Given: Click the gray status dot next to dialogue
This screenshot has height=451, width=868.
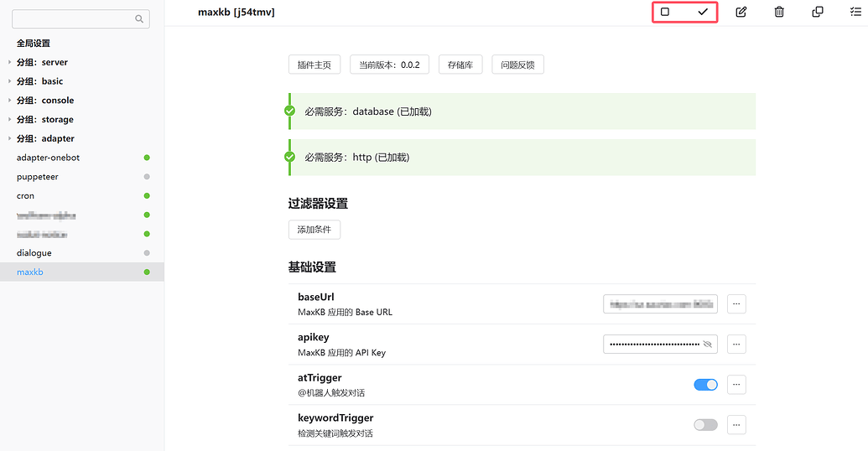Looking at the screenshot, I should click(147, 253).
